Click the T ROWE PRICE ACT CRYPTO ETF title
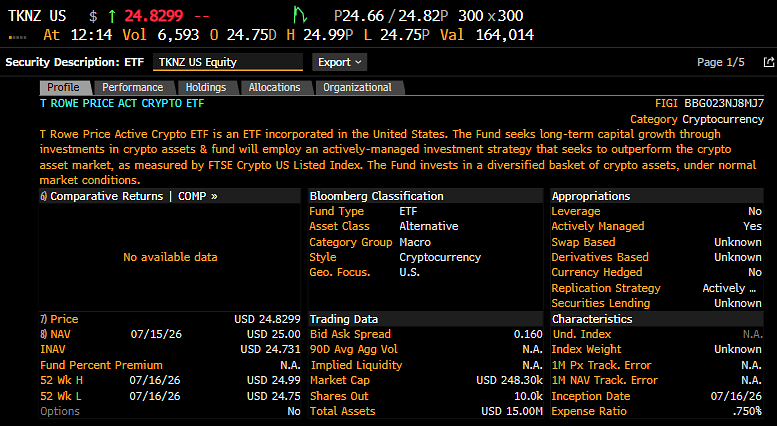This screenshot has width=777, height=426. click(x=122, y=103)
